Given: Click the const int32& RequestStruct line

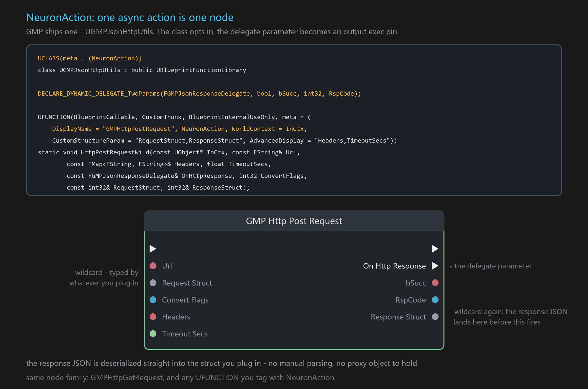Looking at the screenshot, I should point(158,187).
